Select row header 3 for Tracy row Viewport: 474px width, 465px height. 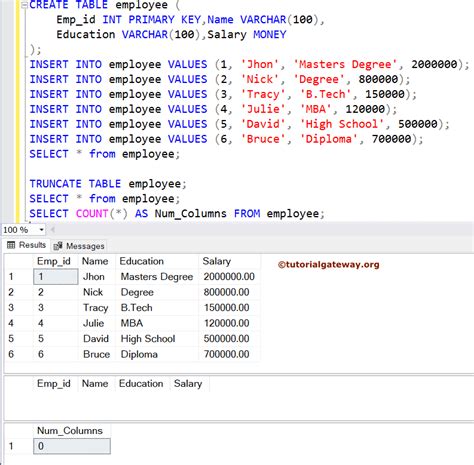click(18, 307)
